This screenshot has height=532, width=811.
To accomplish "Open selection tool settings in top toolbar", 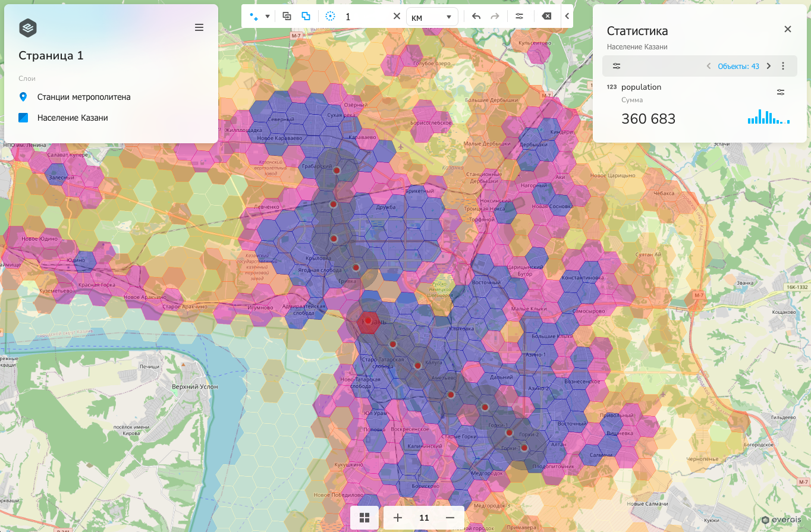I will click(x=520, y=17).
